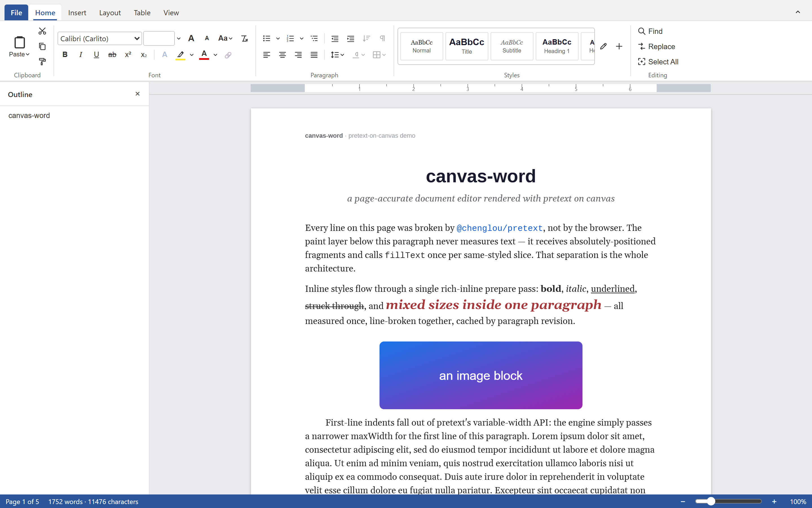The image size is (812, 508).
Task: Apply the Heading 1 style
Action: pyautogui.click(x=557, y=46)
